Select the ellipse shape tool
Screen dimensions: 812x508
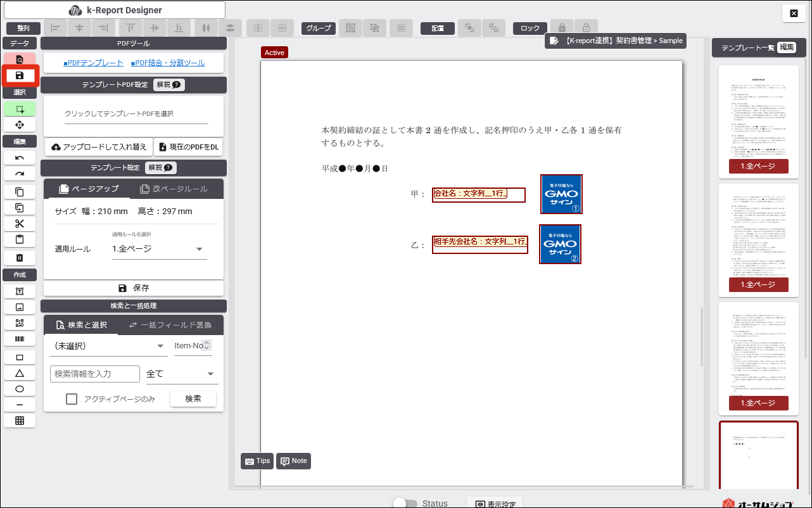point(20,389)
